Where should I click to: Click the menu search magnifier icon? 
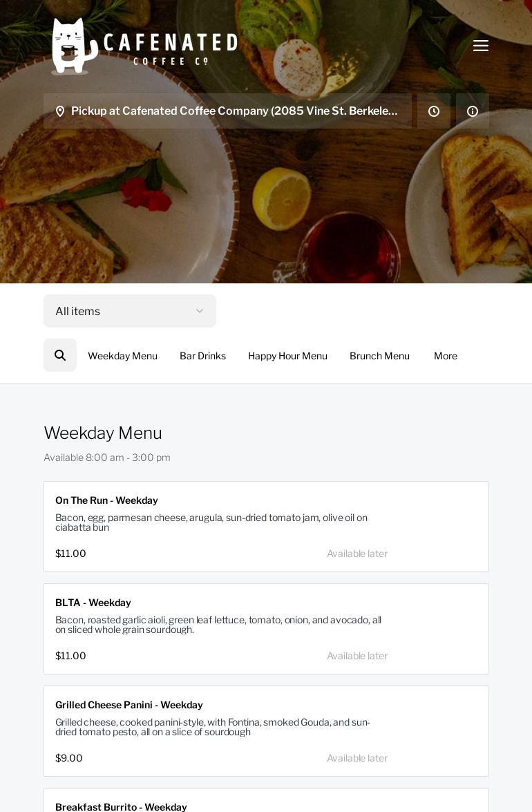click(60, 355)
